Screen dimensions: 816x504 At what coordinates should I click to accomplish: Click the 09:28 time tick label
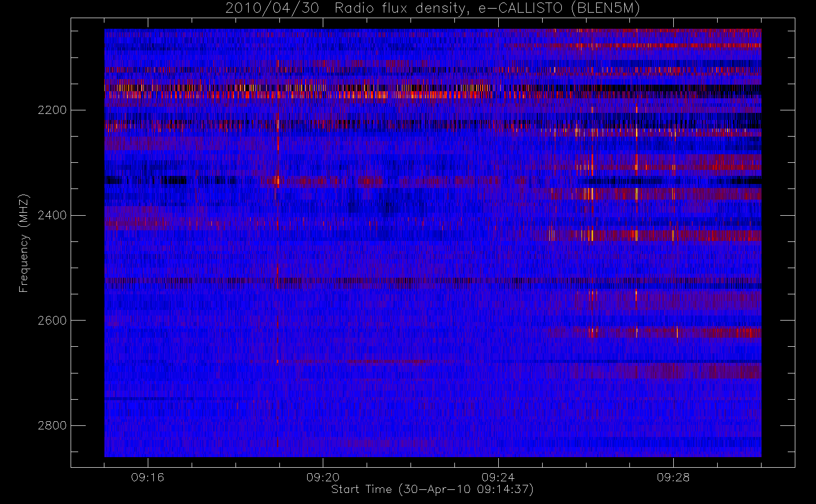(x=673, y=477)
